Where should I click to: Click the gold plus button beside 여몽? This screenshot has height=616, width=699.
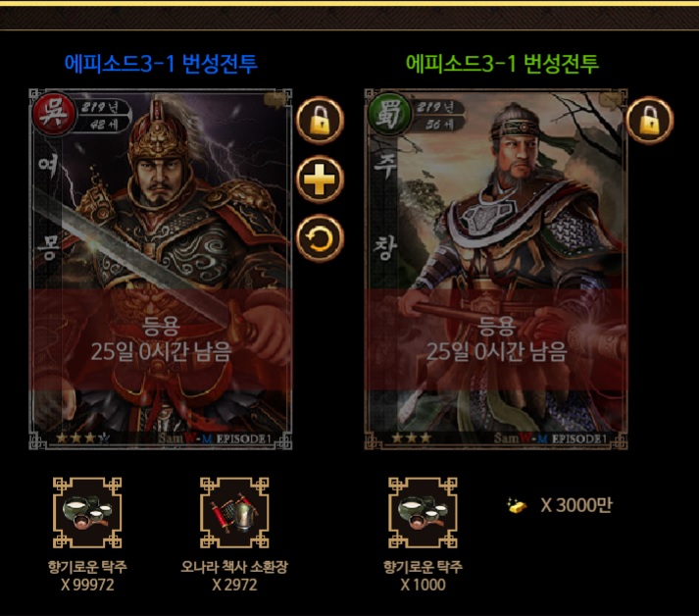[x=320, y=180]
